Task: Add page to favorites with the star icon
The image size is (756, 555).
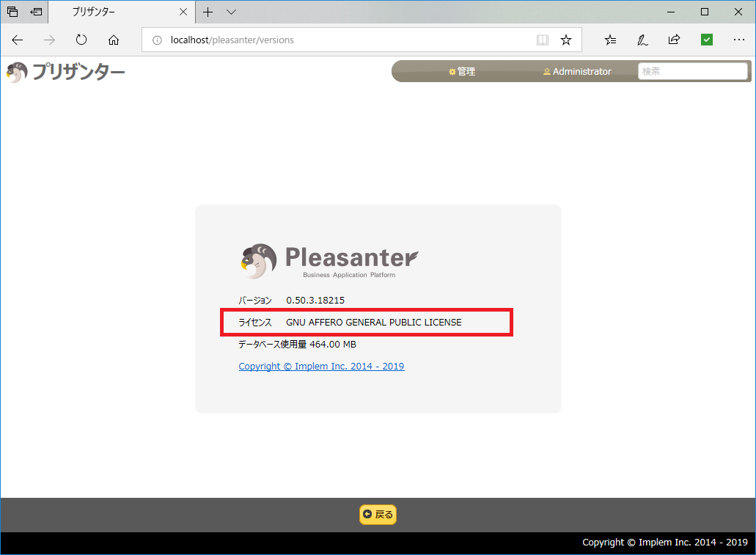Action: pos(566,40)
